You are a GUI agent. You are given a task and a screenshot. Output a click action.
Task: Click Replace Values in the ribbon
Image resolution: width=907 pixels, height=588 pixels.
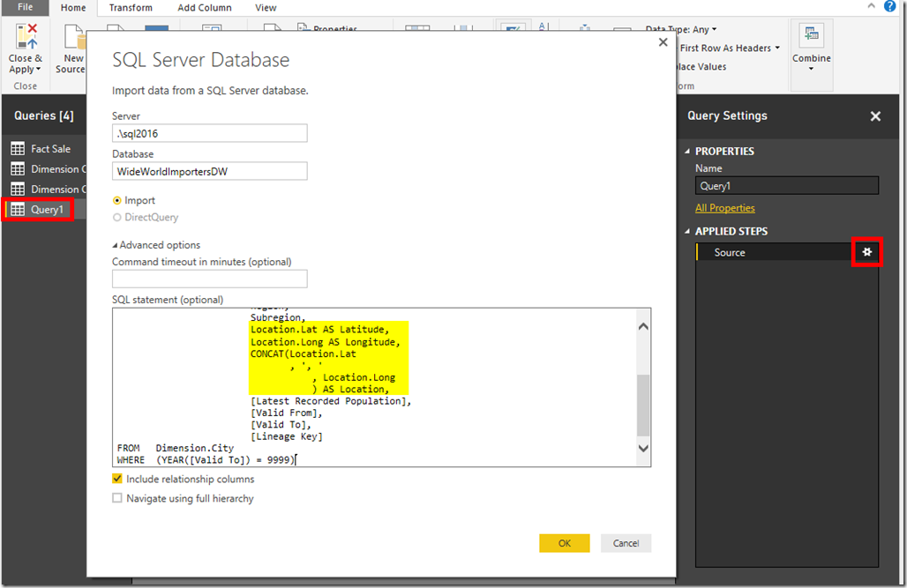coord(701,66)
